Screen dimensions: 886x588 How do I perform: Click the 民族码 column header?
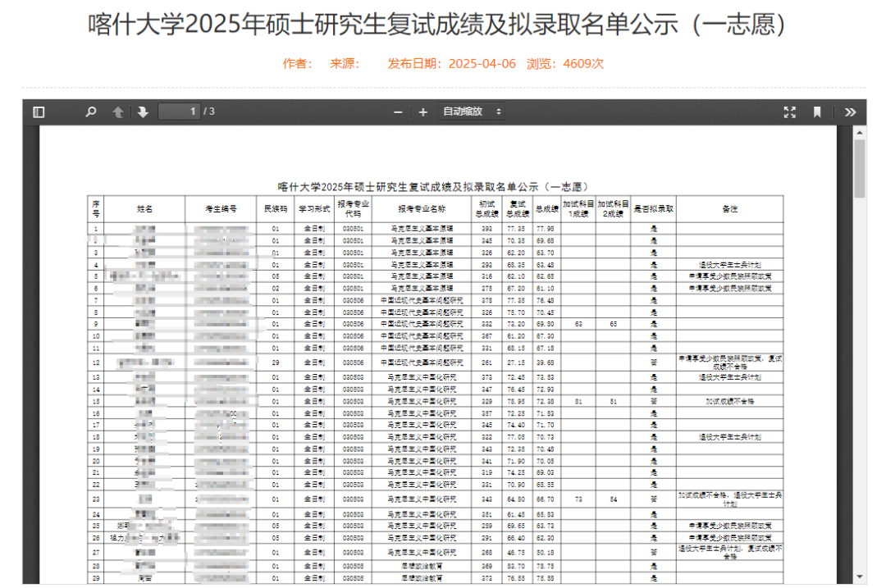pyautogui.click(x=275, y=209)
